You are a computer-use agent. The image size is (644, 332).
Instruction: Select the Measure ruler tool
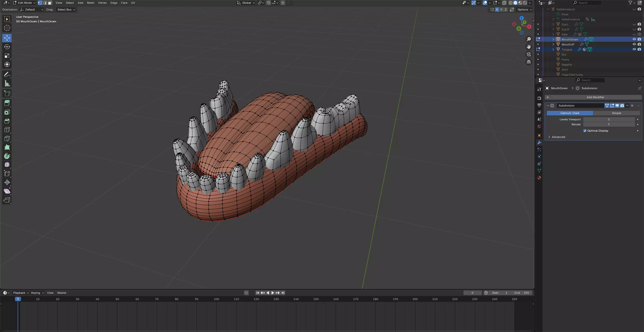7,83
